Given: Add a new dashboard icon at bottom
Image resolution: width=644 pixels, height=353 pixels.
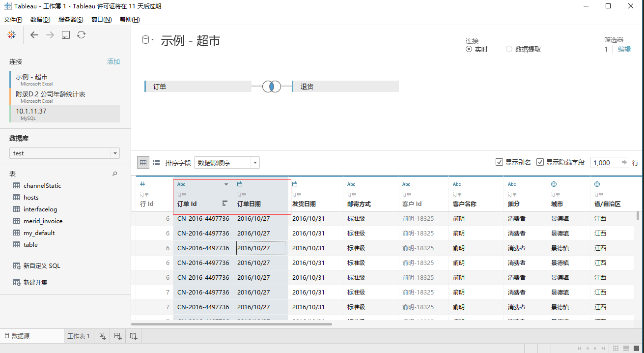Looking at the screenshot, I should click(x=118, y=336).
